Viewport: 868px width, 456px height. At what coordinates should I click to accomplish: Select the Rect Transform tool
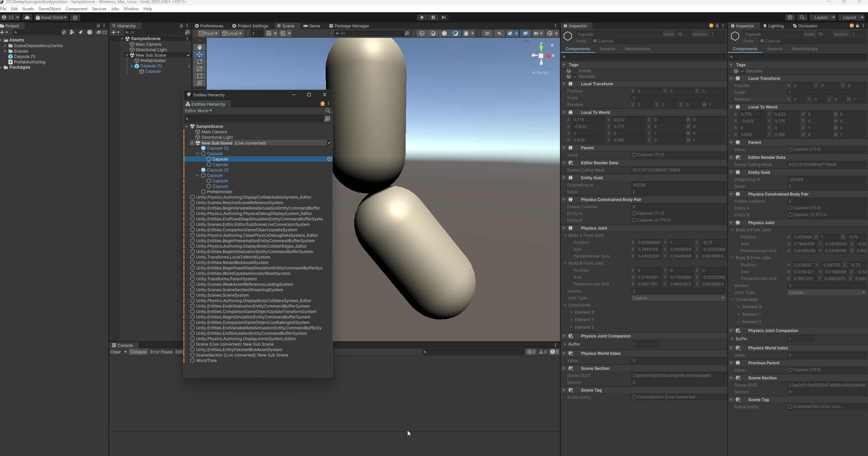coord(199,76)
